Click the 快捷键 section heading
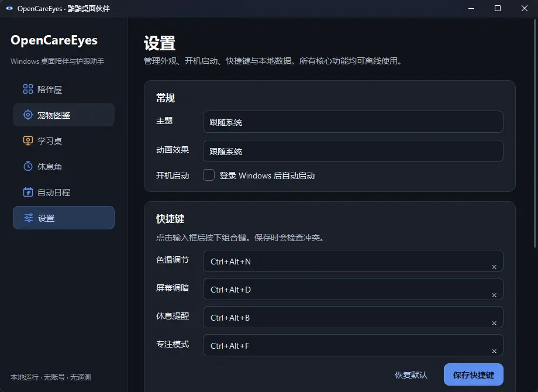 (170, 219)
